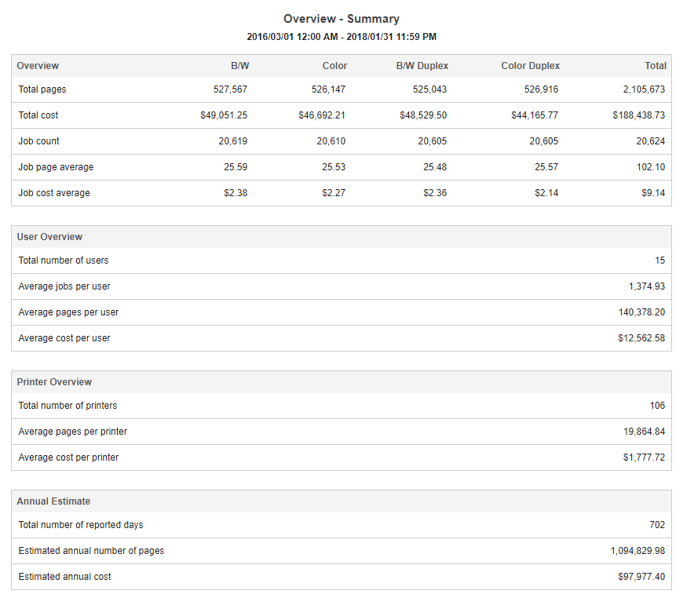The height and width of the screenshot is (616, 694).
Task: Click the Total column header
Action: click(656, 66)
